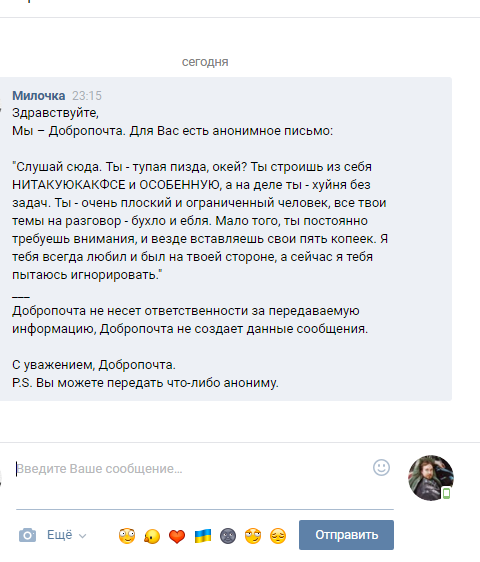Click the сегодня date separator
The height and width of the screenshot is (562, 480).
[205, 62]
